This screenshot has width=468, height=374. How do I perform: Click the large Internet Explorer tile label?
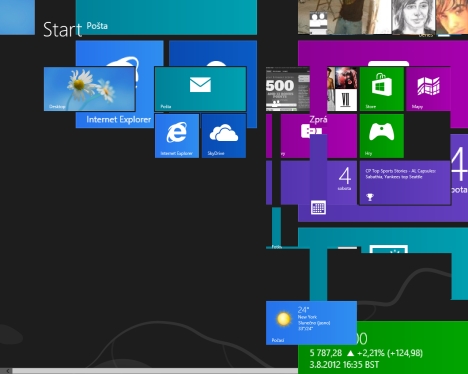pos(119,119)
